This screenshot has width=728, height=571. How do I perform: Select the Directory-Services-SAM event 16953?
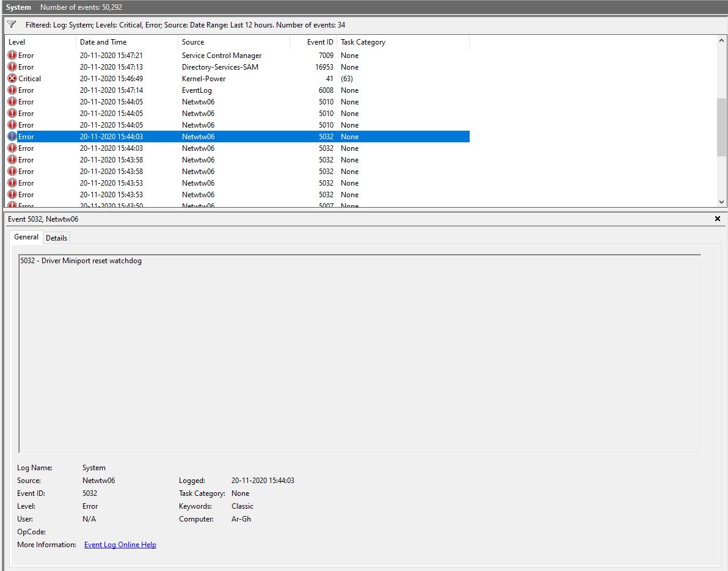click(237, 67)
